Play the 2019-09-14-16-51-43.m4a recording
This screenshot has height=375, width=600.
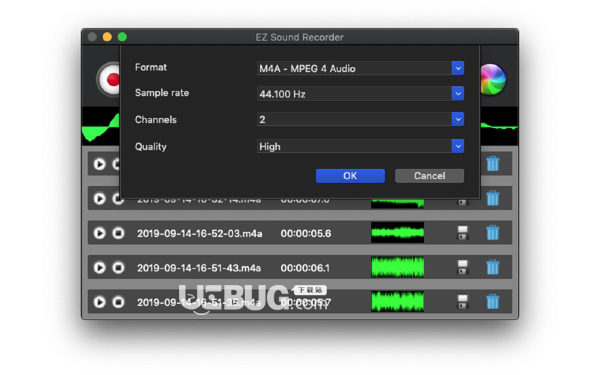(x=99, y=267)
